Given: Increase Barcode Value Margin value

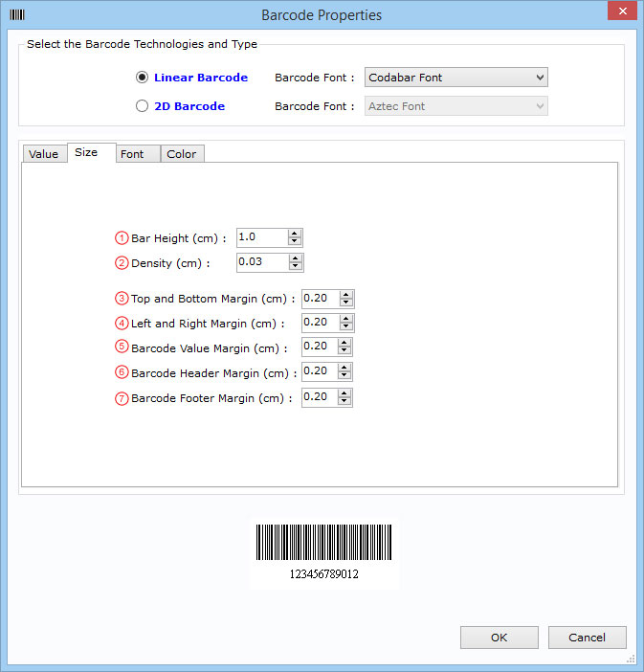Looking at the screenshot, I should click(344, 343).
